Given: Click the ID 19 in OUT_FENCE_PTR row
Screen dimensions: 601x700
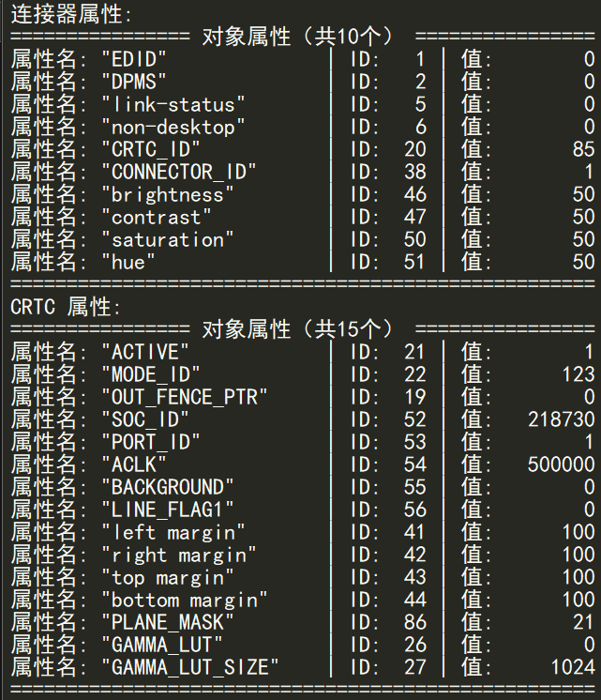Looking at the screenshot, I should 415,397.
